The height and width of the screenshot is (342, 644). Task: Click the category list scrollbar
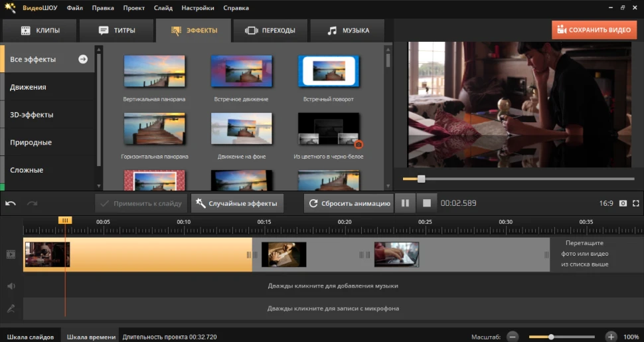[x=98, y=110]
